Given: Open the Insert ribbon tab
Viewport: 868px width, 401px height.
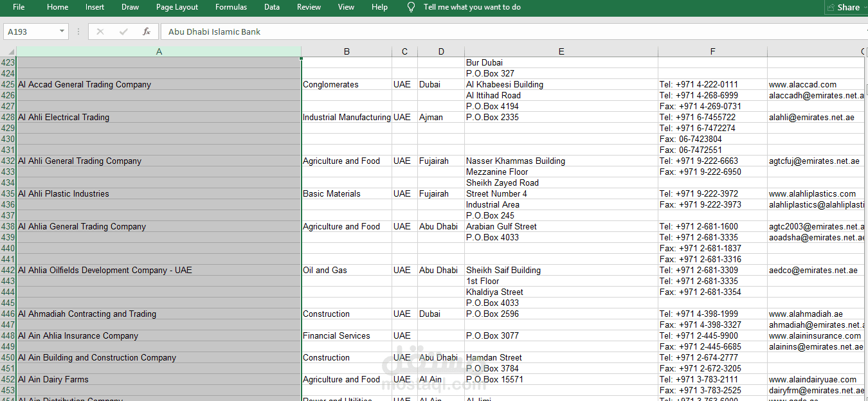Looking at the screenshot, I should [x=95, y=7].
